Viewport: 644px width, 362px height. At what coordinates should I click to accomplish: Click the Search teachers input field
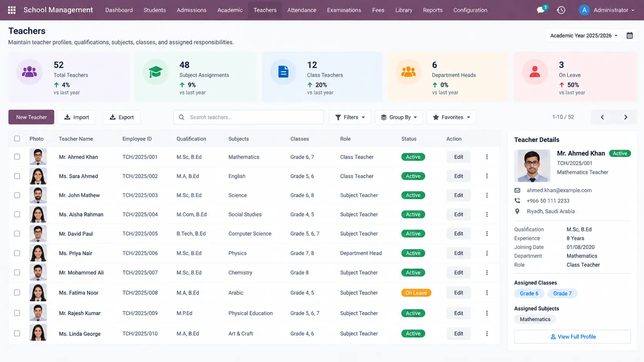(248, 117)
